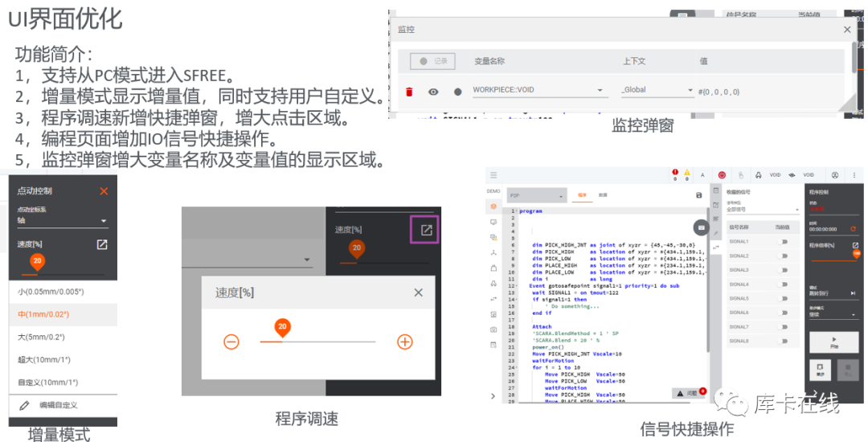The width and height of the screenshot is (868, 442).
Task: Click the save icon above the code editor
Action: [x=698, y=195]
